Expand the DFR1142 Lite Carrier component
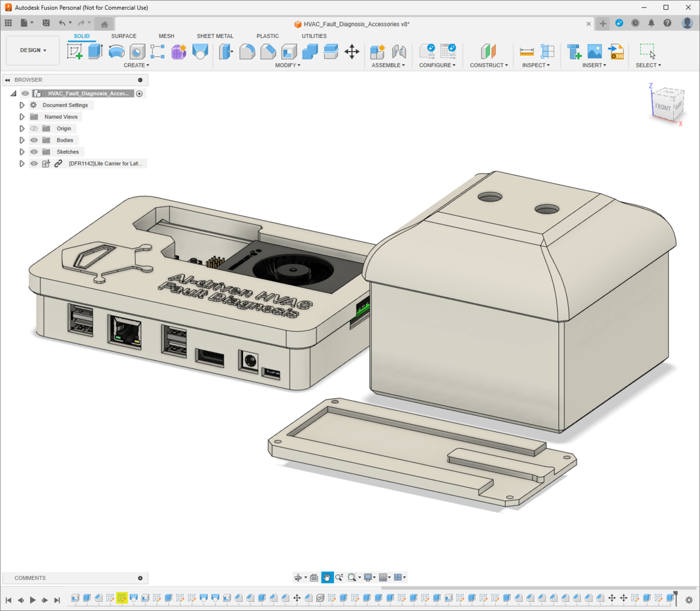 pyautogui.click(x=21, y=164)
